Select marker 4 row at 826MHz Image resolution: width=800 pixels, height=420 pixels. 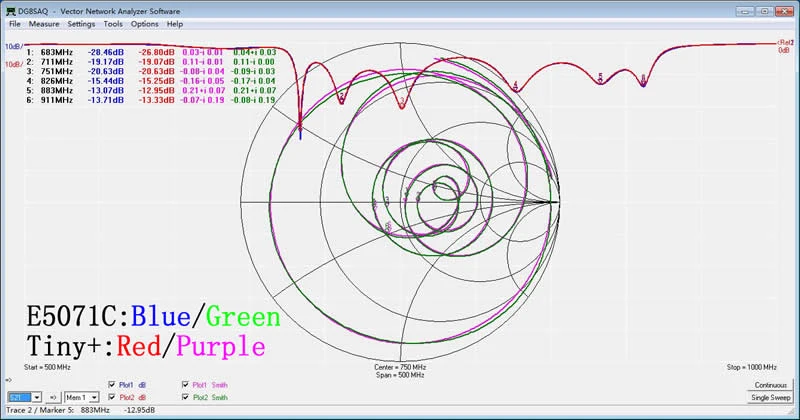[152, 81]
